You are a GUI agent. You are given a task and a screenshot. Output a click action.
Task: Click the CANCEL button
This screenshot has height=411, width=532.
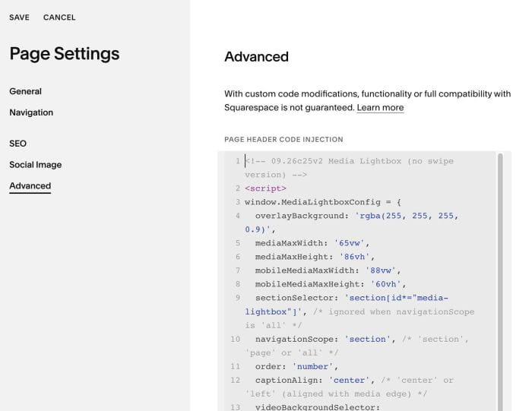[x=59, y=17]
